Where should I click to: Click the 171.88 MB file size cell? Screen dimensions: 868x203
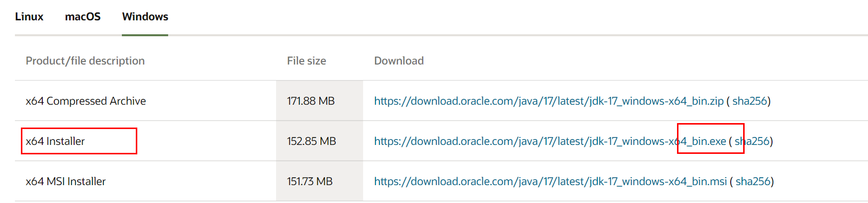coord(310,101)
